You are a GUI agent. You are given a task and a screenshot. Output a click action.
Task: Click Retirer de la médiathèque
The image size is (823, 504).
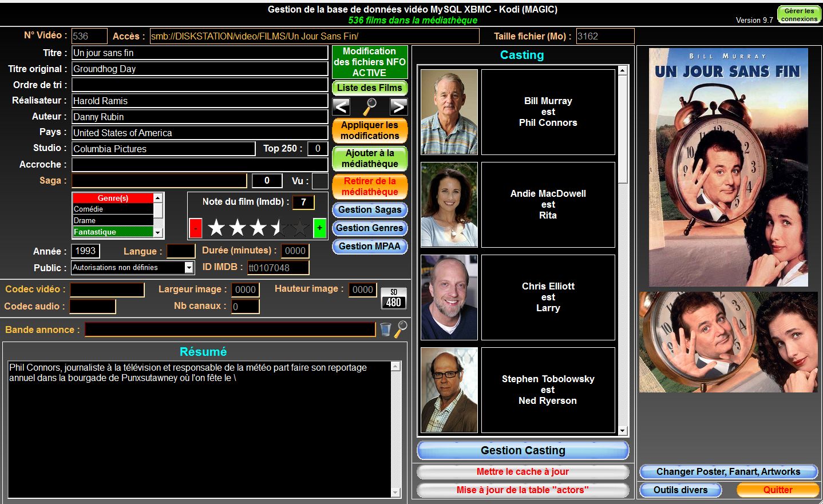pyautogui.click(x=370, y=186)
